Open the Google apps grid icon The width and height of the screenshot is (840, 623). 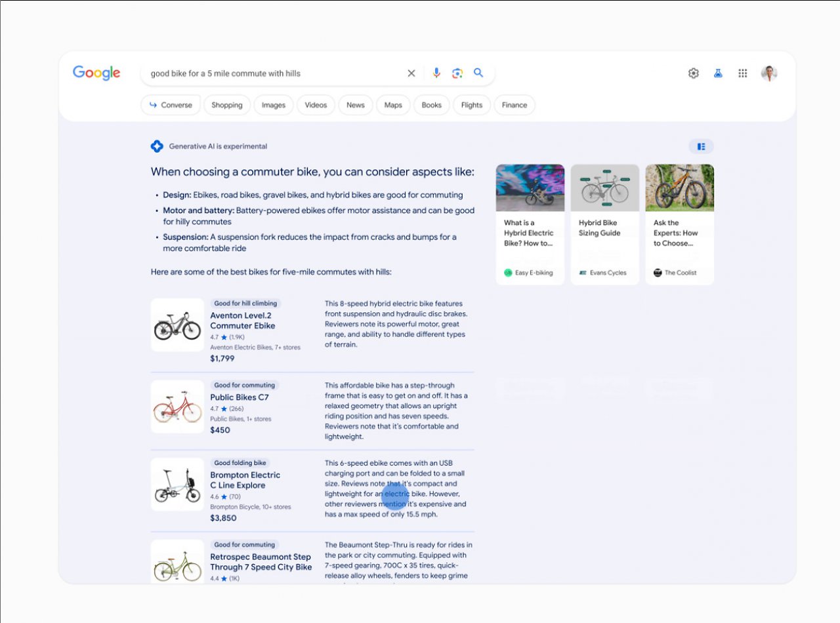[x=743, y=73]
